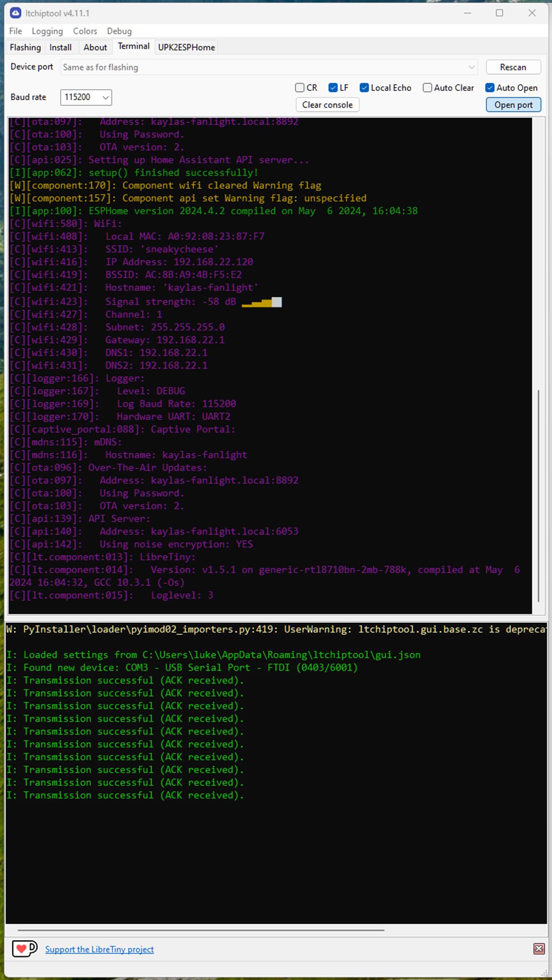
Task: Open the Logging menu
Action: click(x=47, y=31)
